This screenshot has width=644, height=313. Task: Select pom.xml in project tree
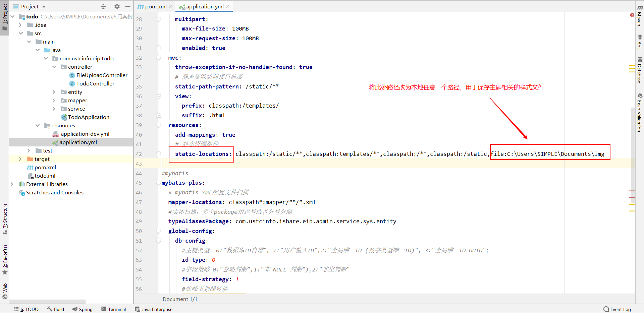pos(45,167)
